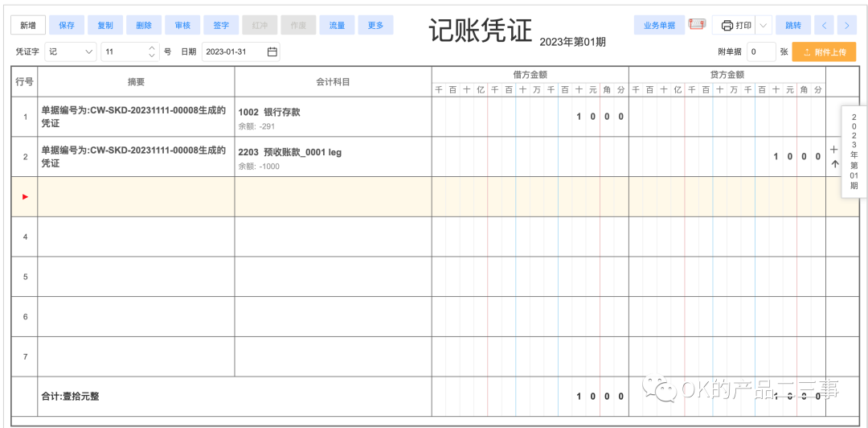
Task: Click the red keyboard shortcut icon
Action: coord(698,24)
